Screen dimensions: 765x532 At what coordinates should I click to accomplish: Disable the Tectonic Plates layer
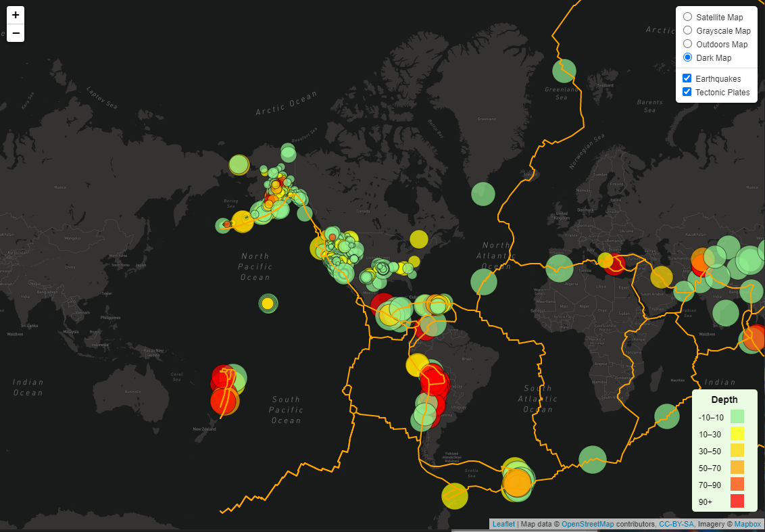[687, 91]
